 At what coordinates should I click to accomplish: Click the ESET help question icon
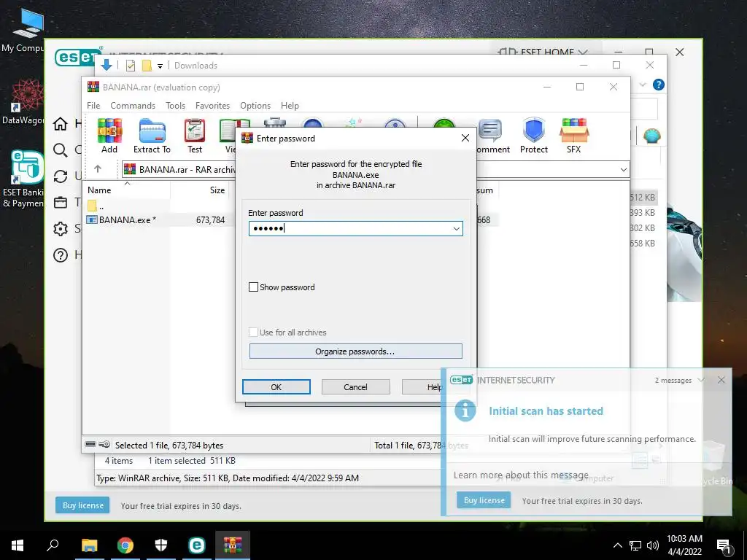pyautogui.click(x=61, y=255)
